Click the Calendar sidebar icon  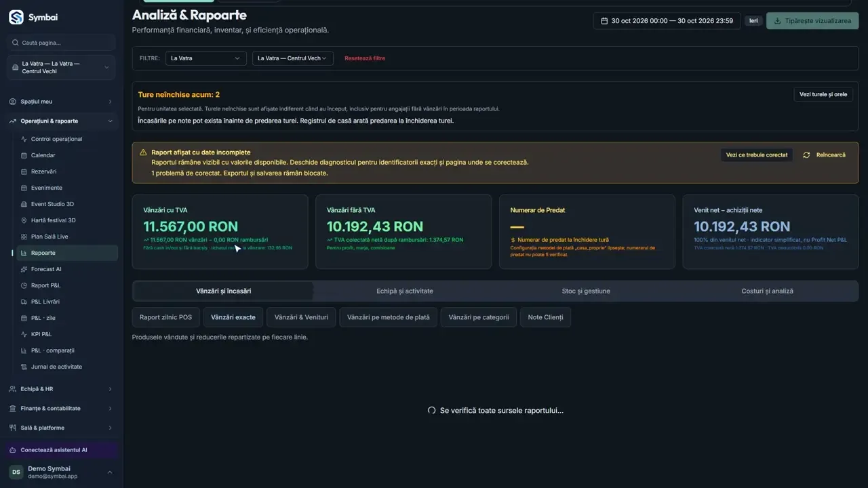[x=24, y=155]
